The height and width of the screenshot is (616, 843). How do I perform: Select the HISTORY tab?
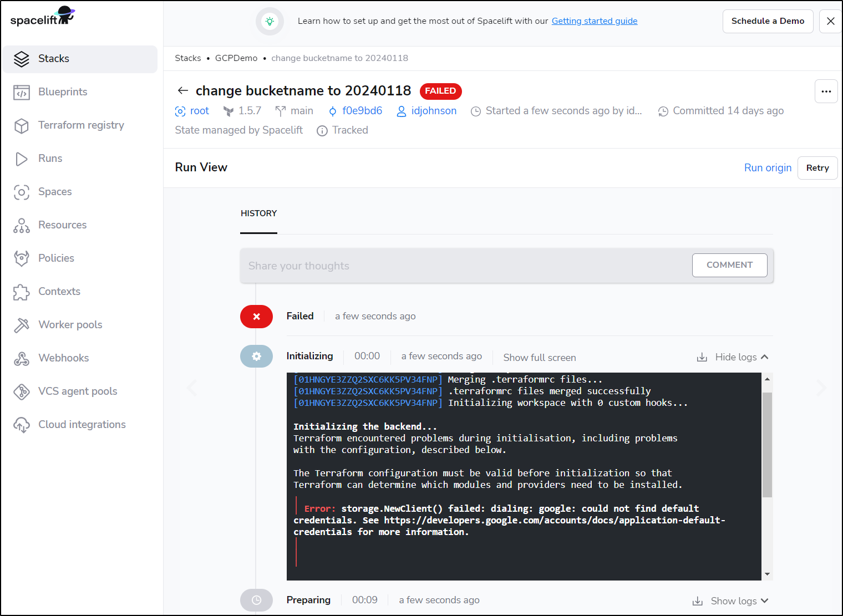click(258, 213)
